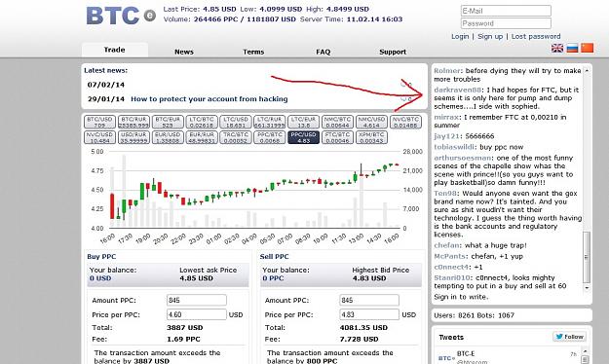Select the NVC/USD pair button
Viewport: 609px width, 364px height.
(99, 137)
